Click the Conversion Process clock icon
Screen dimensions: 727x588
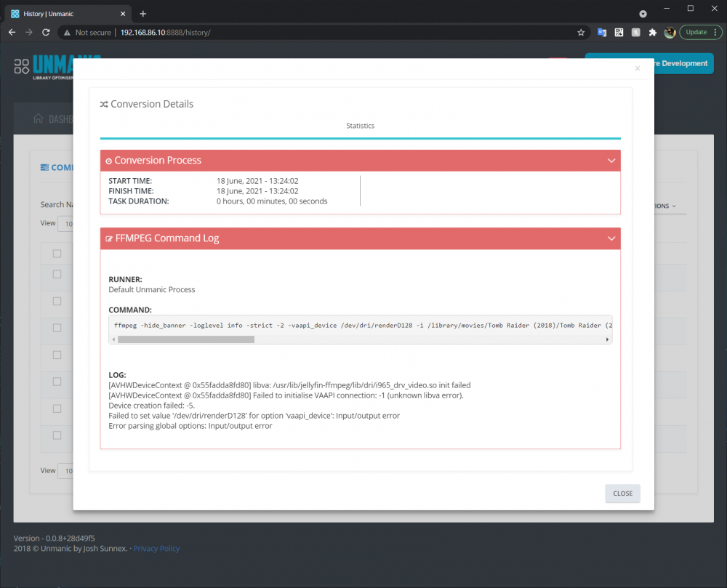click(108, 161)
